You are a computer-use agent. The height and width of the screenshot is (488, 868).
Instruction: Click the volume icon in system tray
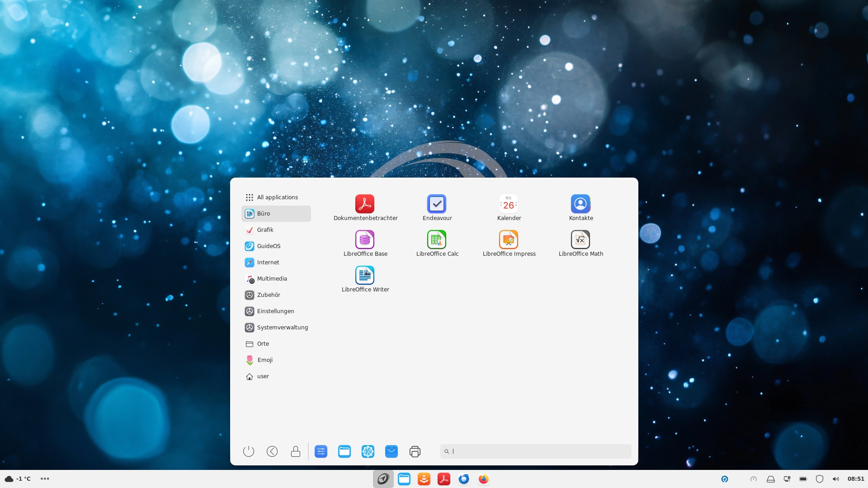point(835,479)
